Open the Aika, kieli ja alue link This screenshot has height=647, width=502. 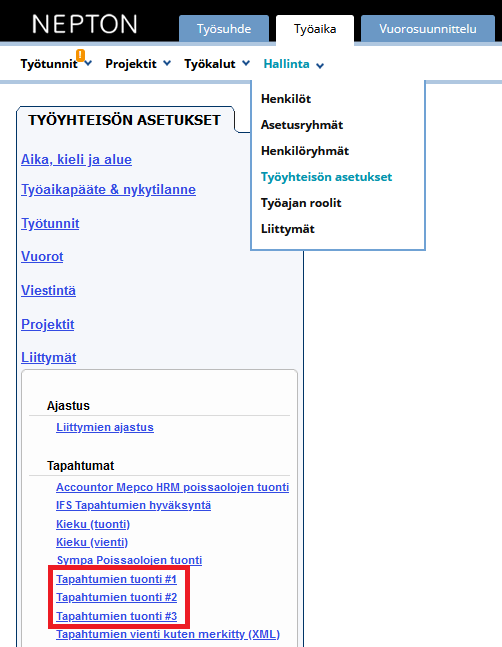pos(76,159)
